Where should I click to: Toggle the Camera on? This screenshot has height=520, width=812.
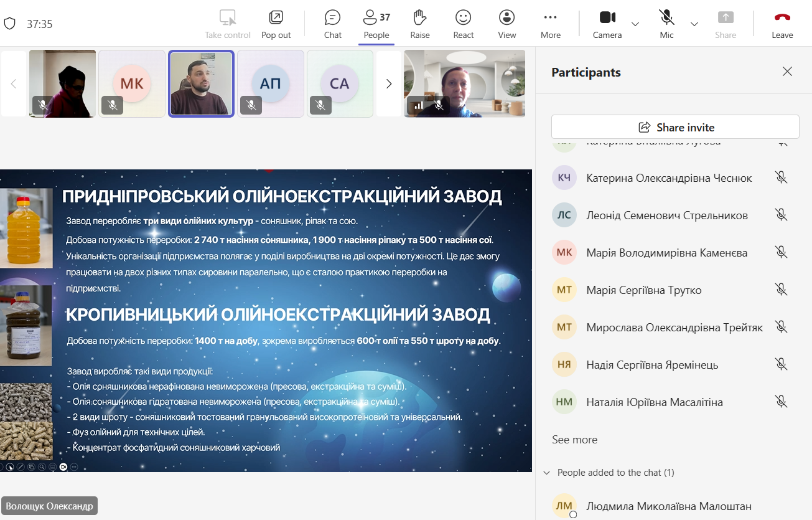click(607, 24)
